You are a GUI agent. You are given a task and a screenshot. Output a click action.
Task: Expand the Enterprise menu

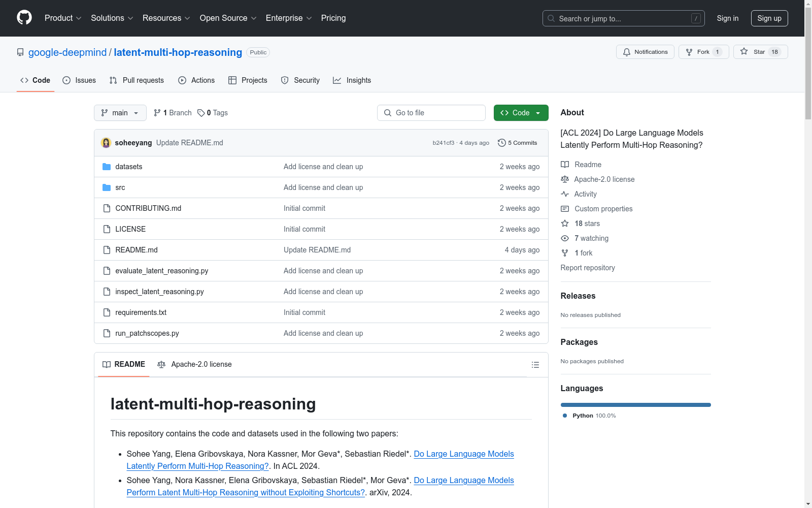pyautogui.click(x=289, y=18)
